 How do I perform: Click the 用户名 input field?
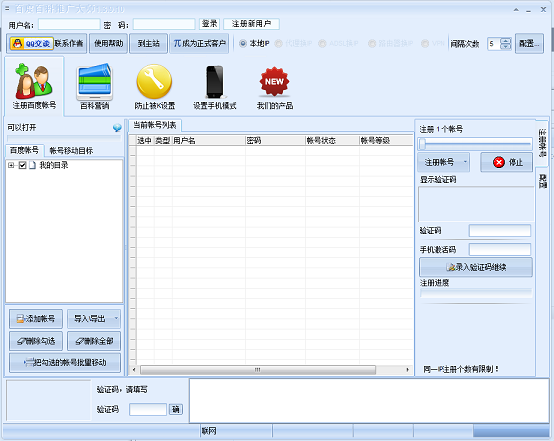69,24
